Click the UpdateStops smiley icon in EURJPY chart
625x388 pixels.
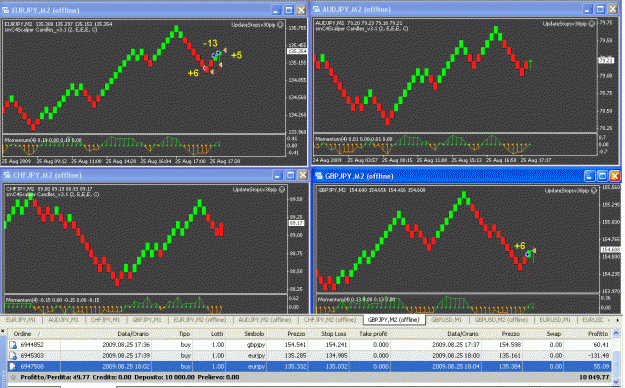pyautogui.click(x=280, y=25)
